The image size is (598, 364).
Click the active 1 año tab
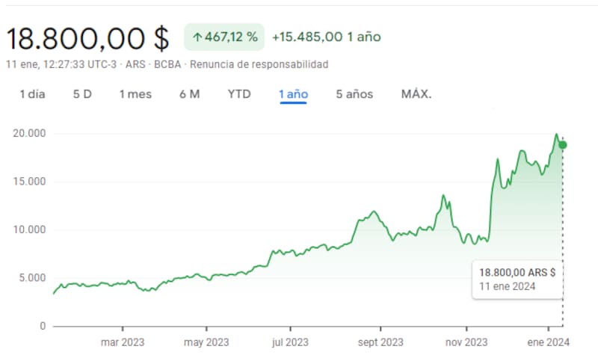coord(293,94)
